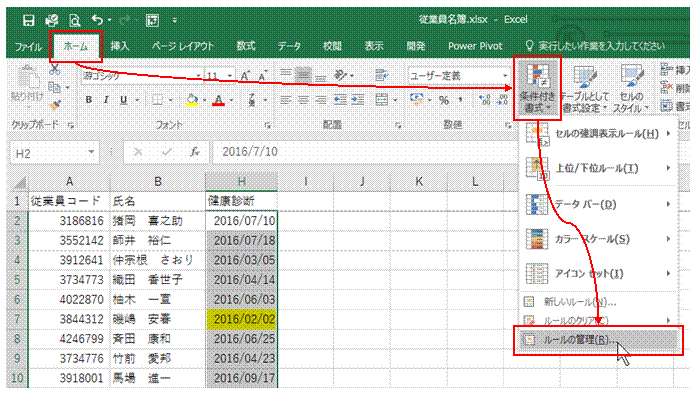This screenshot has height=394, width=698.
Task: Switch to 校閲 tab
Action: pyautogui.click(x=332, y=46)
